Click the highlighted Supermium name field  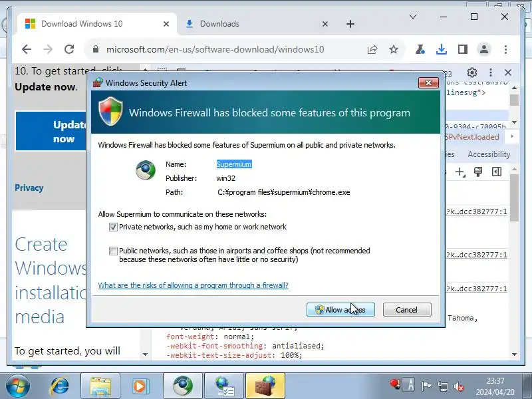(234, 164)
